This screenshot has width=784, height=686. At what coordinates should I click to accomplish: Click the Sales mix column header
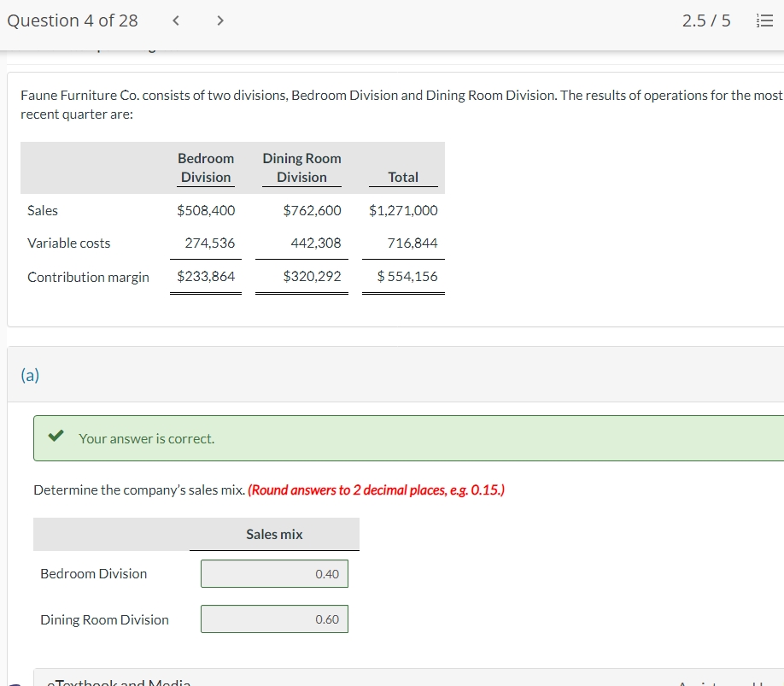274,534
